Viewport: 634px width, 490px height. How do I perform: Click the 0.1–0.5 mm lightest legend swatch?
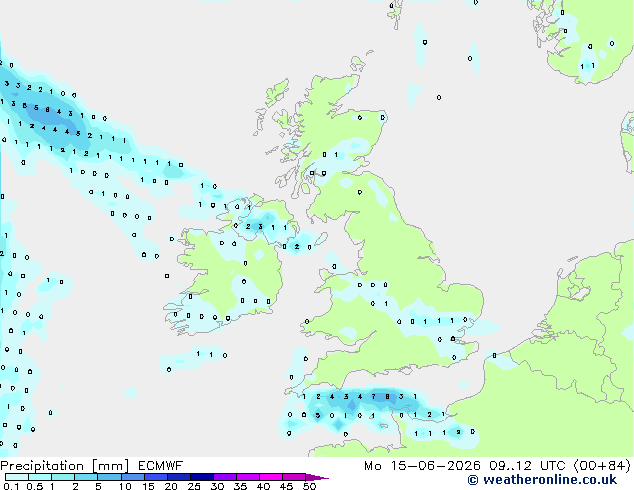tap(17, 477)
